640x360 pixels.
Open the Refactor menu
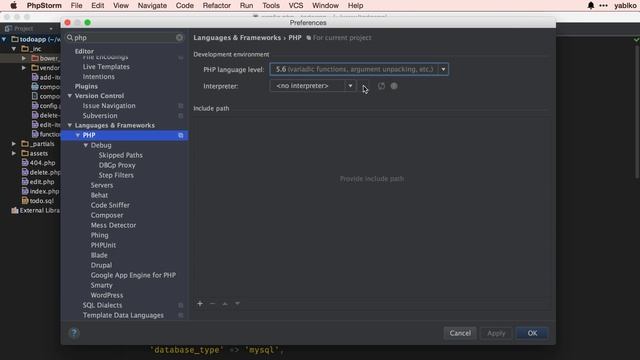(x=217, y=5)
